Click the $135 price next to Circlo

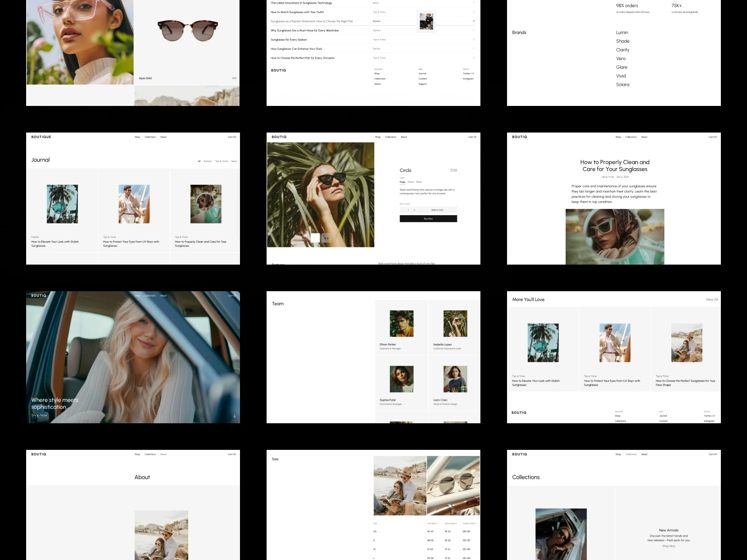pos(454,170)
